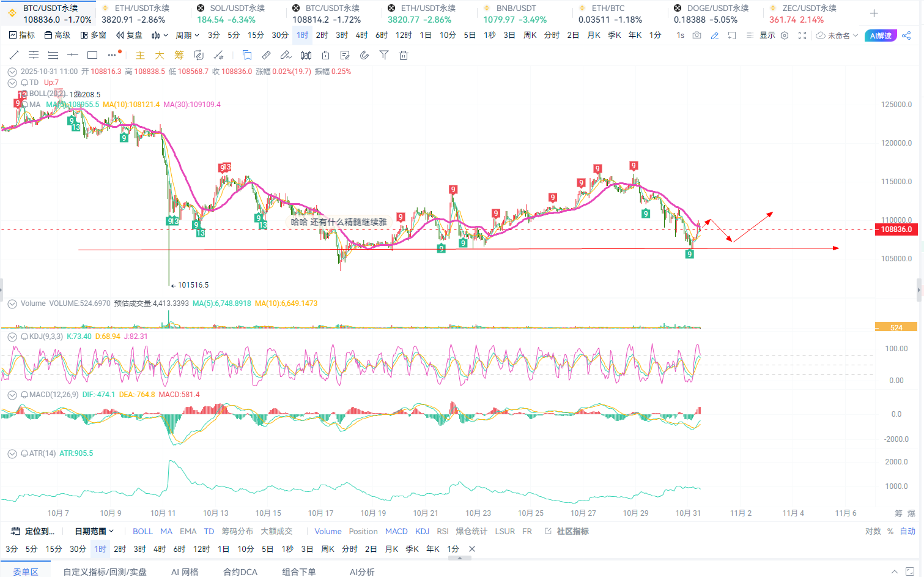Select the trend line drawing tool
Viewport: 924px width, 577px height.
click(x=14, y=55)
